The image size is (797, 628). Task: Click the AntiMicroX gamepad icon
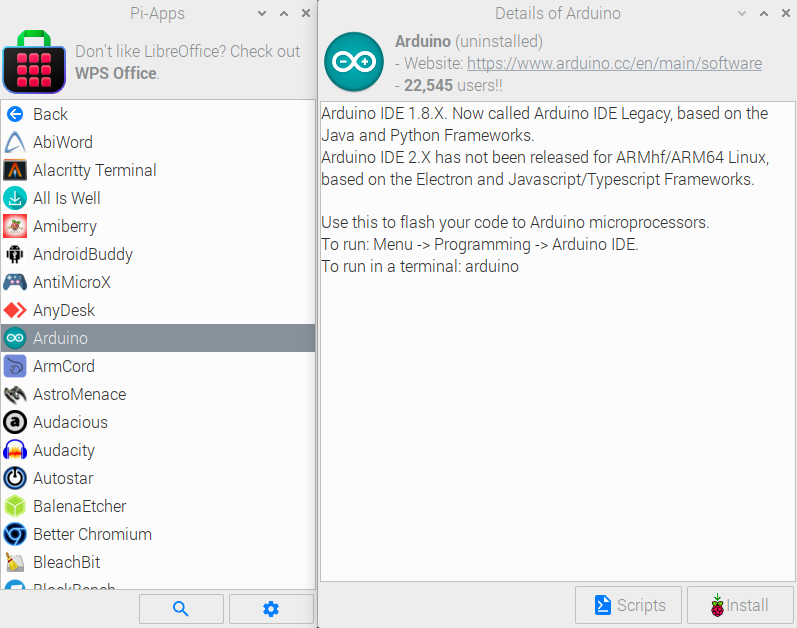[15, 282]
